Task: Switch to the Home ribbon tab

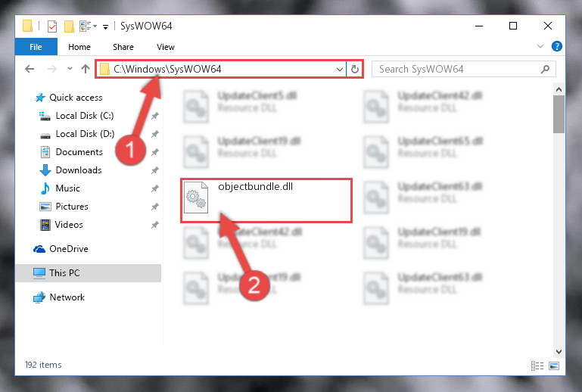Action: 79,47
